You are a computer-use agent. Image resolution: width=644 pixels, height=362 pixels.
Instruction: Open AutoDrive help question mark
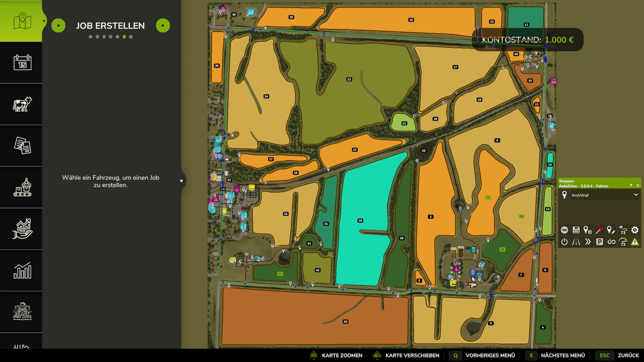coord(631,186)
